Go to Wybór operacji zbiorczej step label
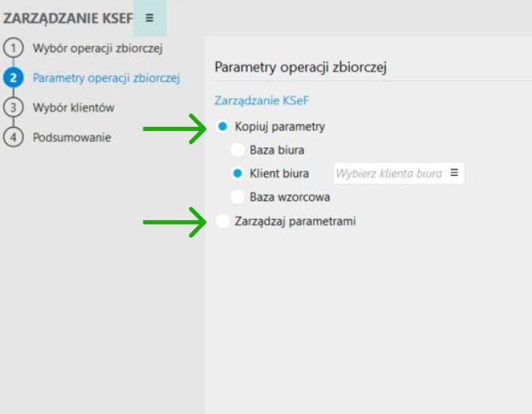 pyautogui.click(x=97, y=48)
